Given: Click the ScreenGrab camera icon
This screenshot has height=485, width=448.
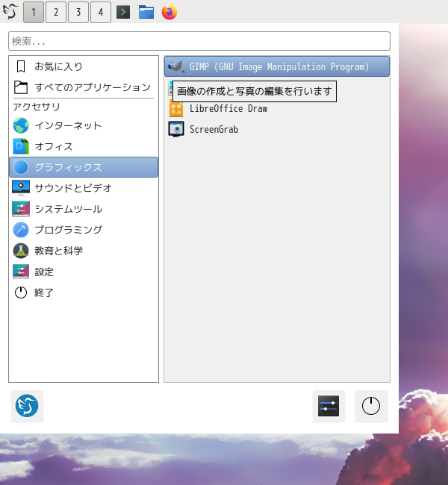Looking at the screenshot, I should (x=176, y=129).
